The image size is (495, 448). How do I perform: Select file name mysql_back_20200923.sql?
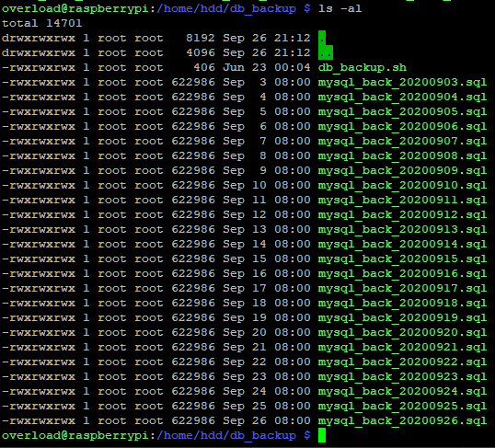point(402,377)
